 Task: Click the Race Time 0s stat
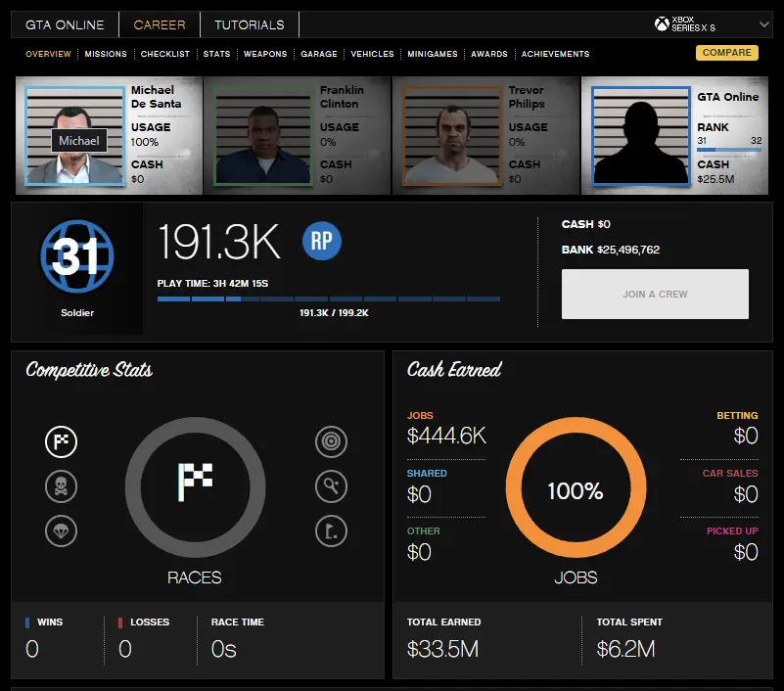[x=238, y=639]
